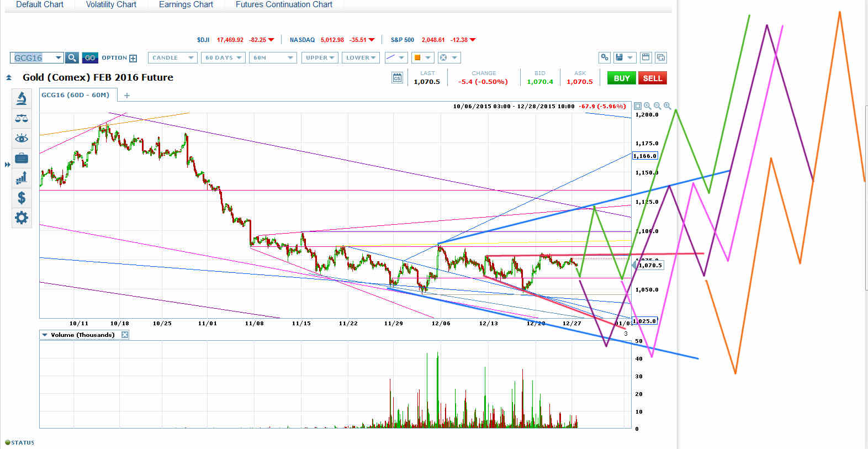Viewport: 868px width, 449px height.
Task: Click the red SELL button
Action: (x=652, y=78)
